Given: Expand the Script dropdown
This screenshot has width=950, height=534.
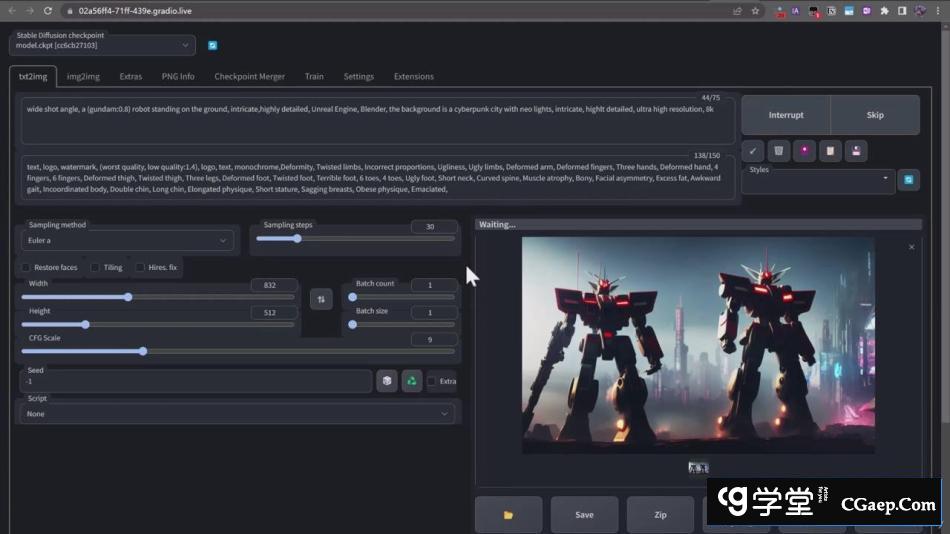Looking at the screenshot, I should coord(237,414).
